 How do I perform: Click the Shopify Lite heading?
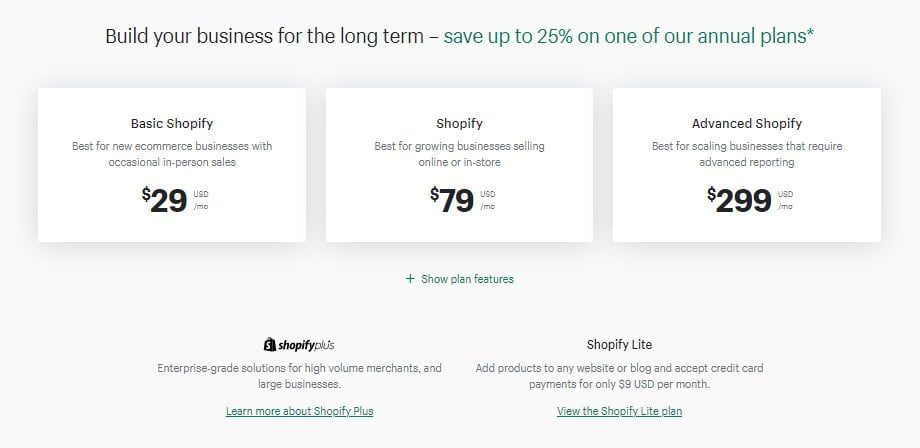pyautogui.click(x=619, y=344)
